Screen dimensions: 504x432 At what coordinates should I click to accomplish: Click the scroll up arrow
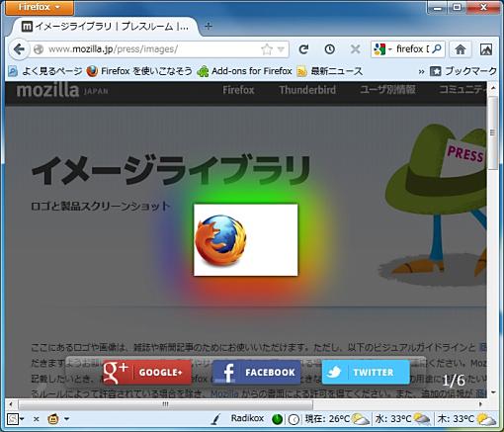[493, 88]
